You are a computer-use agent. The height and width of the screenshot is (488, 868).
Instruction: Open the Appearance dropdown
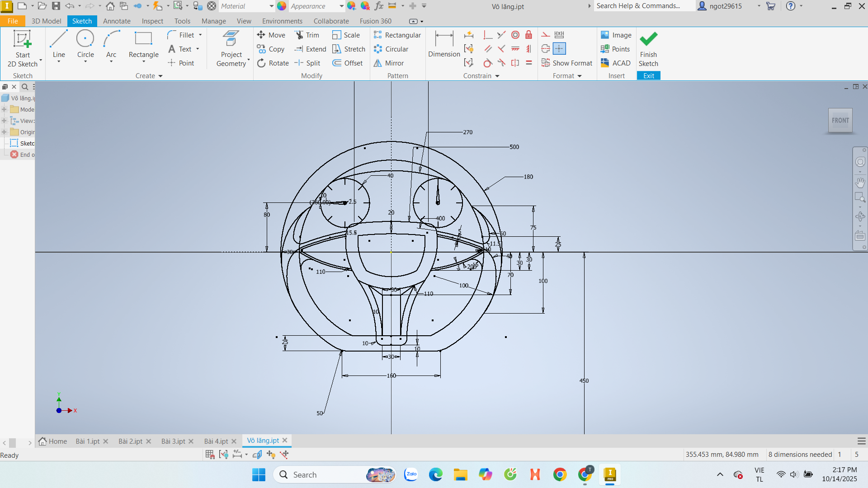(x=341, y=6)
